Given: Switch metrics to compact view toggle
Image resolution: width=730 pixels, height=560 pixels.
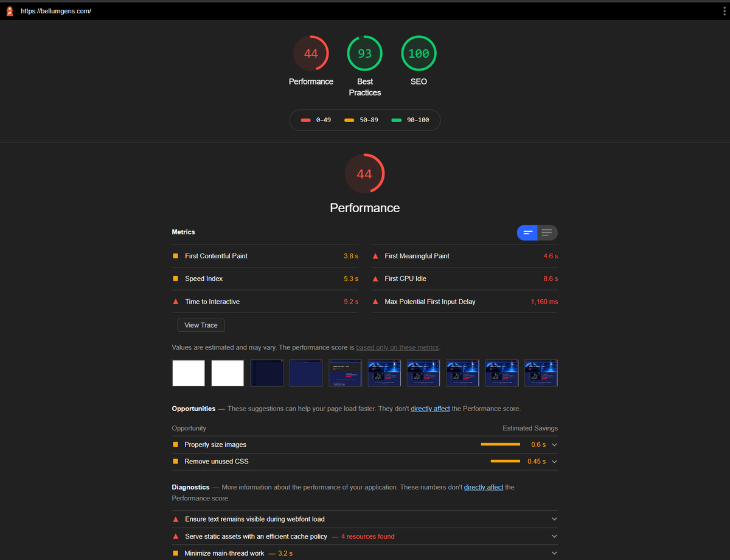Looking at the screenshot, I should (527, 233).
